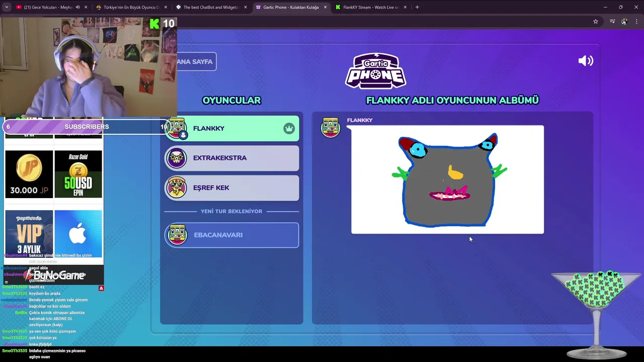Click the FLANKKY name above the drawing
The image size is (644, 362).
(x=360, y=120)
